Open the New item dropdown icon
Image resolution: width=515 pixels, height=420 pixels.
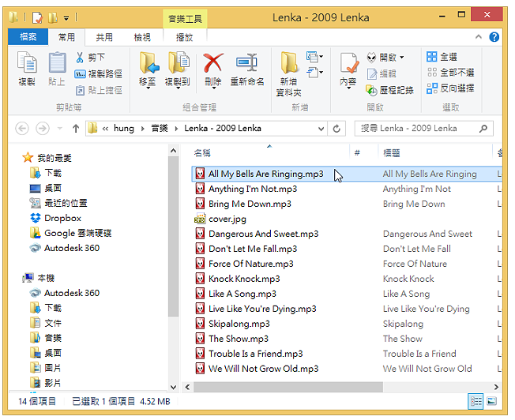(x=314, y=57)
